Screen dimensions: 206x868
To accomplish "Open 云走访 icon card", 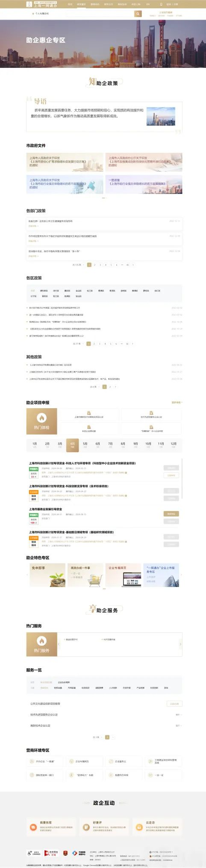I will pyautogui.click(x=156, y=827).
